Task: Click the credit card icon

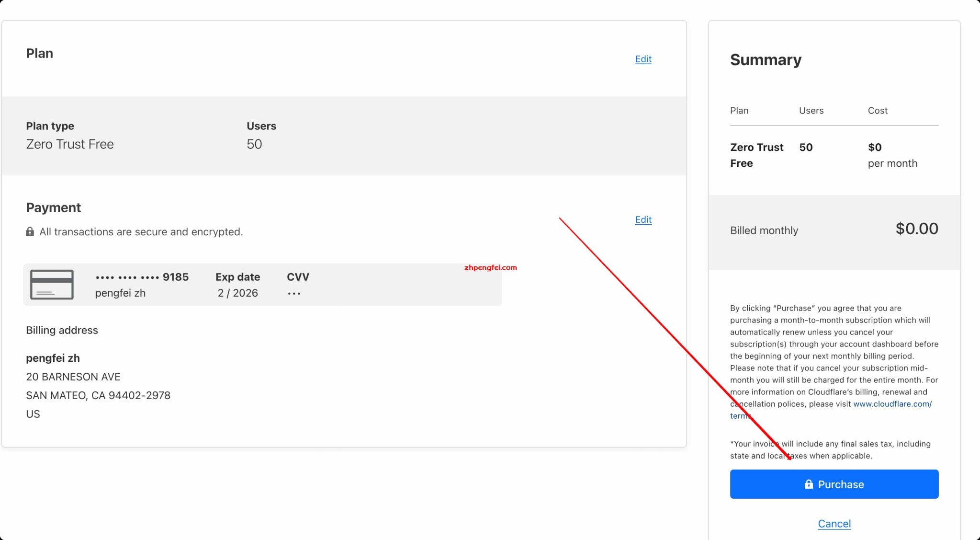Action: [52, 285]
